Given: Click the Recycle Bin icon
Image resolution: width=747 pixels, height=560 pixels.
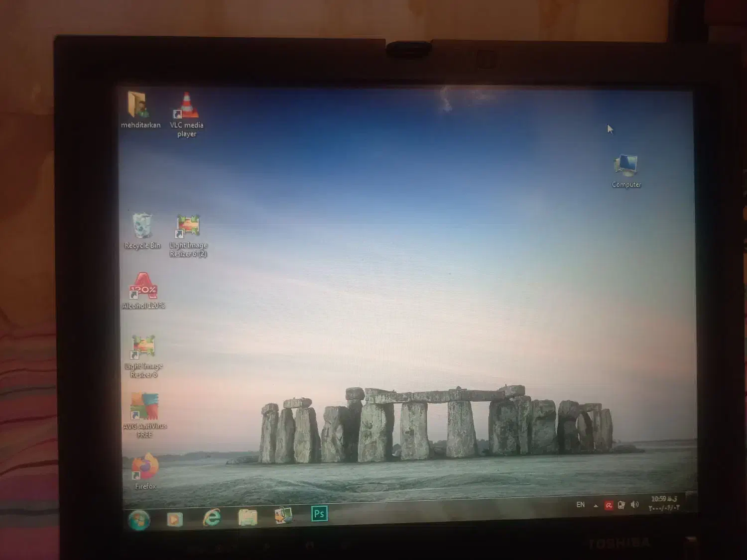Looking at the screenshot, I should pyautogui.click(x=142, y=227).
